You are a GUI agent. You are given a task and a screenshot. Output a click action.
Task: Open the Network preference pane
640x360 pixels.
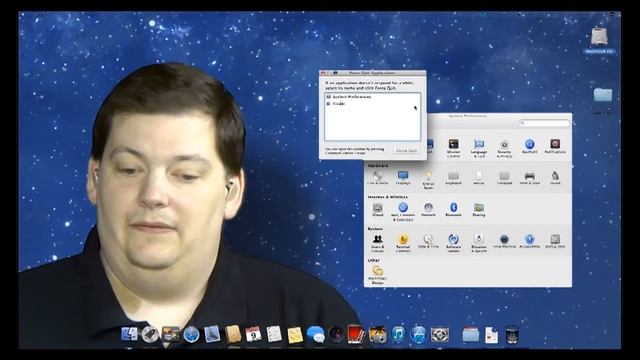pyautogui.click(x=428, y=209)
